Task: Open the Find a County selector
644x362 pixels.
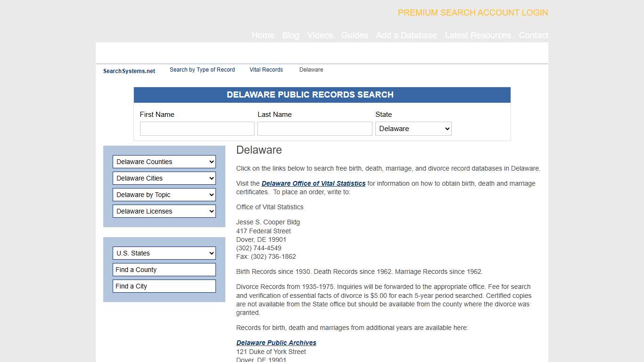Action: [x=164, y=270]
